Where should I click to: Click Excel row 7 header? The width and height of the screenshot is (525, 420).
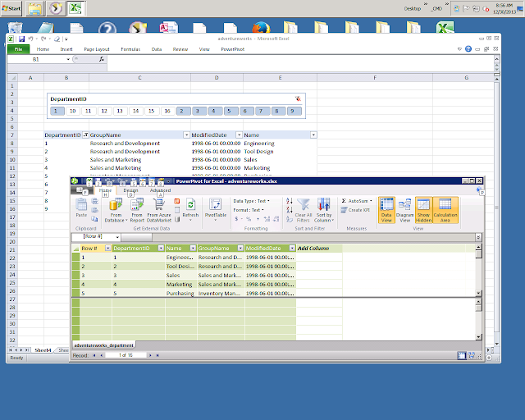tap(12, 135)
